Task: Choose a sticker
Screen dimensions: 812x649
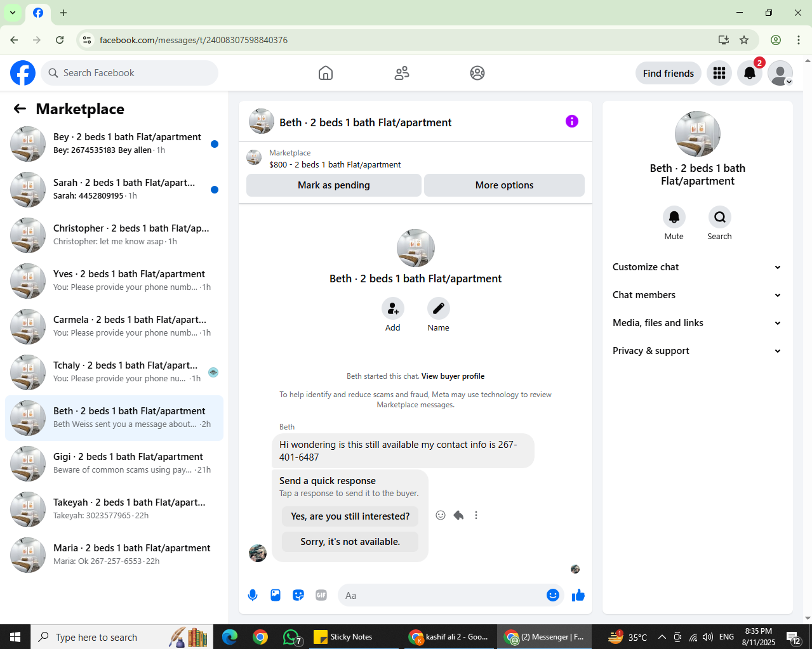Action: (x=298, y=595)
